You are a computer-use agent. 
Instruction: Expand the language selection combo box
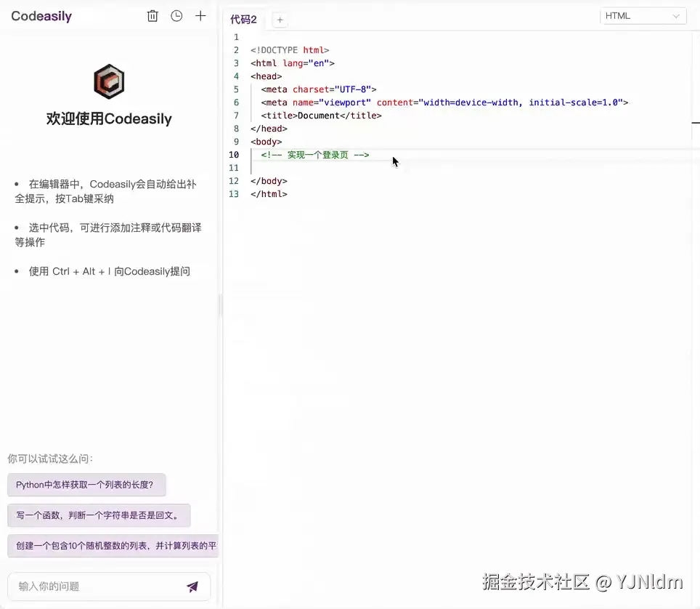pyautogui.click(x=643, y=15)
